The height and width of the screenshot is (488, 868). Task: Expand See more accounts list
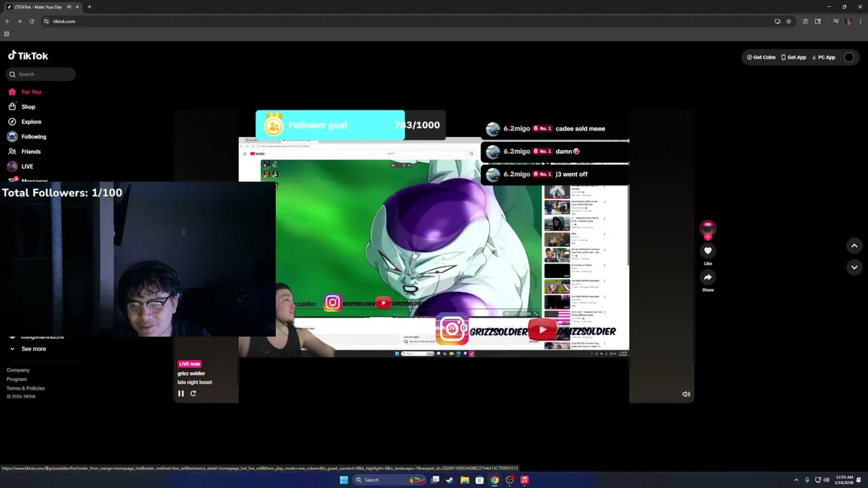point(28,348)
